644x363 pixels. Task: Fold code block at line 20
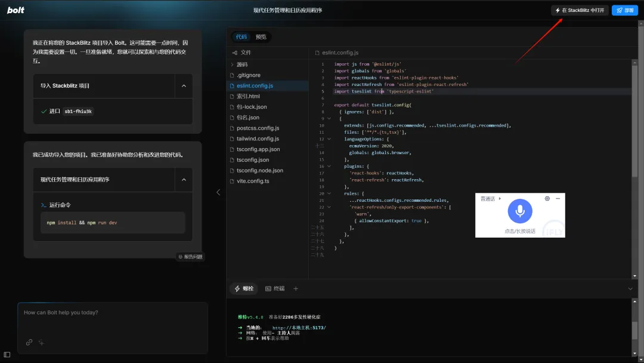(329, 193)
